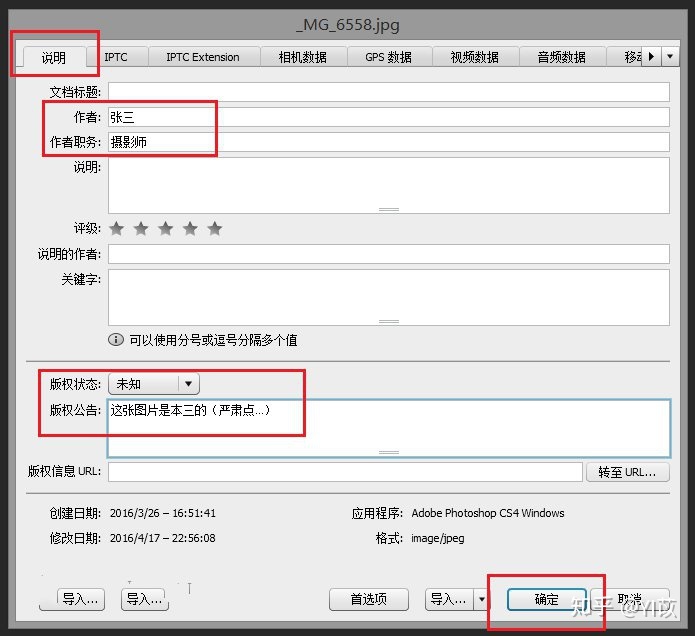Click the 作者 field containing 张三
The width and height of the screenshot is (695, 636).
389,117
